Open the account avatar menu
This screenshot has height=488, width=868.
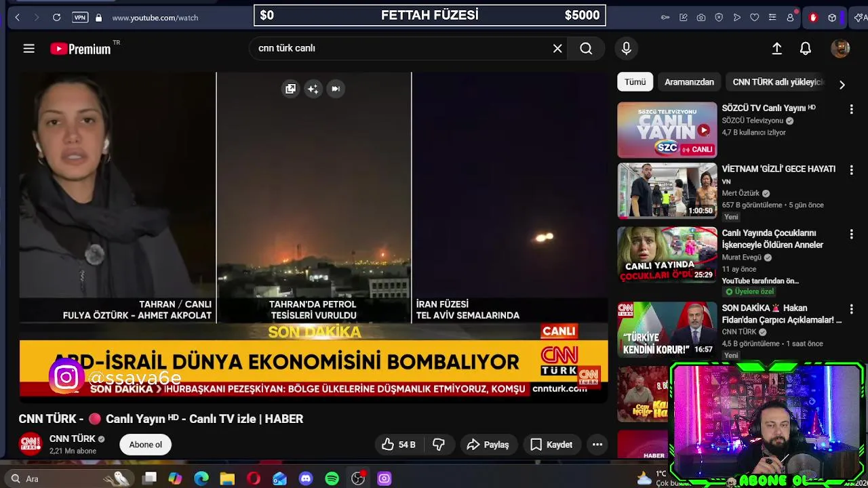click(840, 48)
